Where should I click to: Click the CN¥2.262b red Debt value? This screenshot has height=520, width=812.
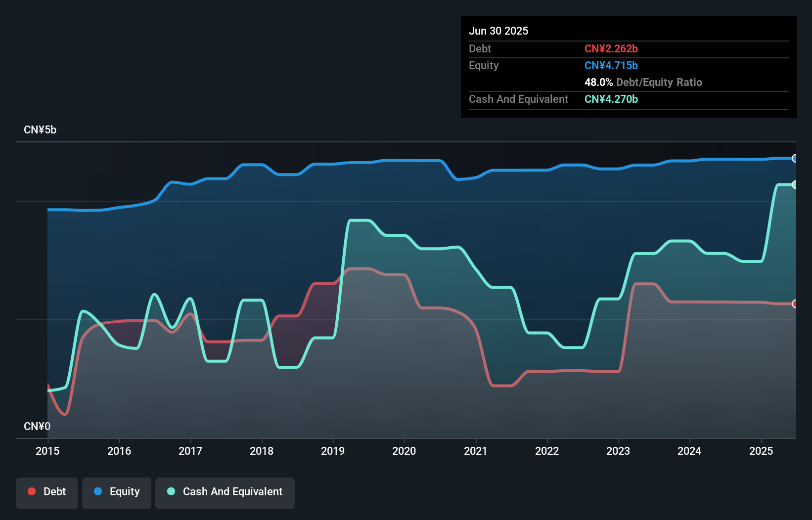point(611,49)
